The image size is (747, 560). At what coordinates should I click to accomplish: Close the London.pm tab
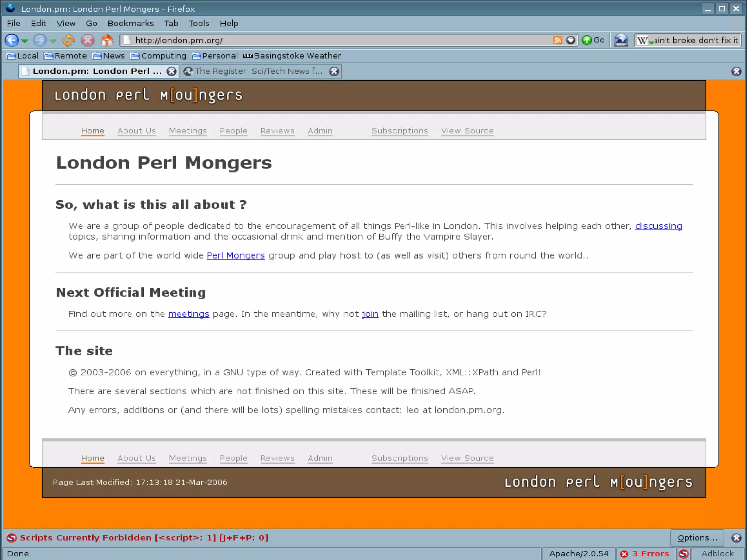click(x=171, y=71)
